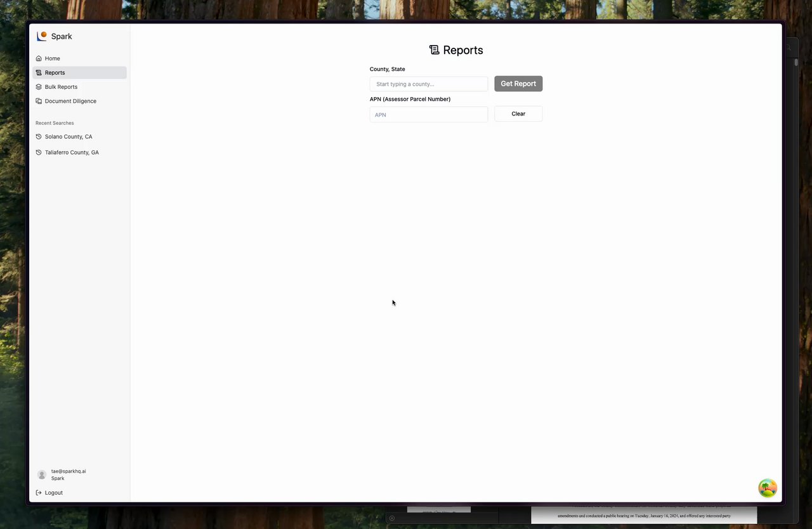Open the palm tree island floating widget
The image size is (812, 529).
pyautogui.click(x=768, y=488)
